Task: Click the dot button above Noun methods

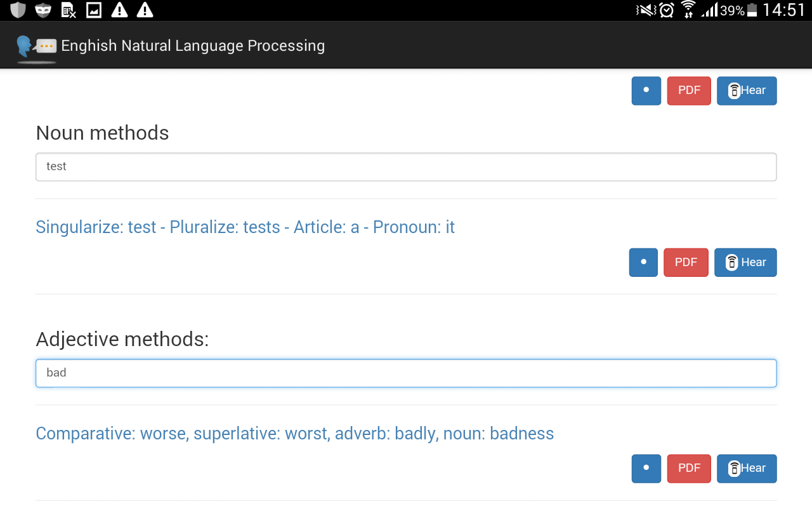Action: (x=646, y=91)
